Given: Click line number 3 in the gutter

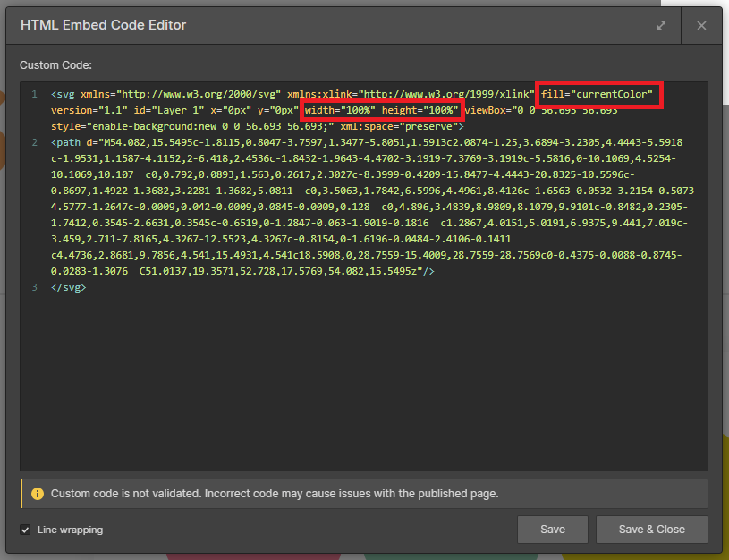Looking at the screenshot, I should click(34, 287).
